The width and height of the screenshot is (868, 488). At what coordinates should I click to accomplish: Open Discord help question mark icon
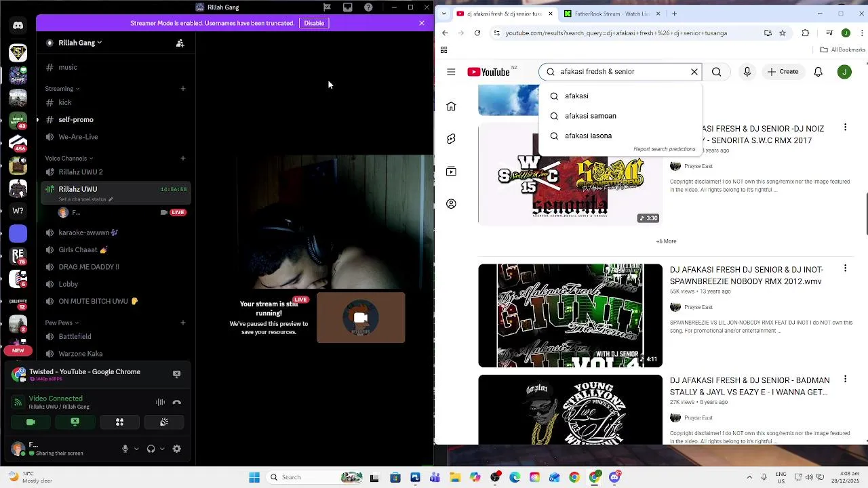pyautogui.click(x=368, y=7)
